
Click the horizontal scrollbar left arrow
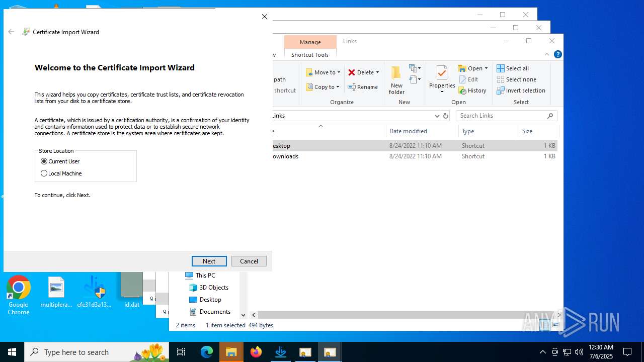click(254, 315)
